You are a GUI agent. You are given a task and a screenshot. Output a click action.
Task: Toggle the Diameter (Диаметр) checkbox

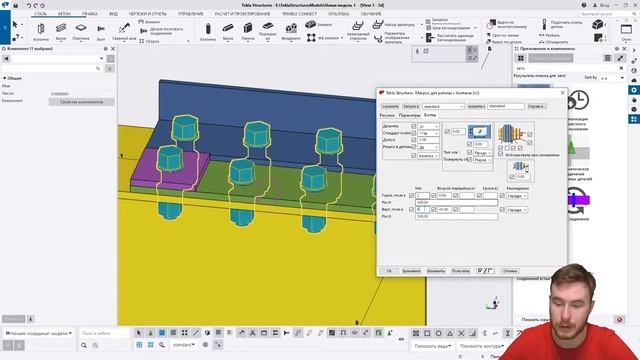413,126
